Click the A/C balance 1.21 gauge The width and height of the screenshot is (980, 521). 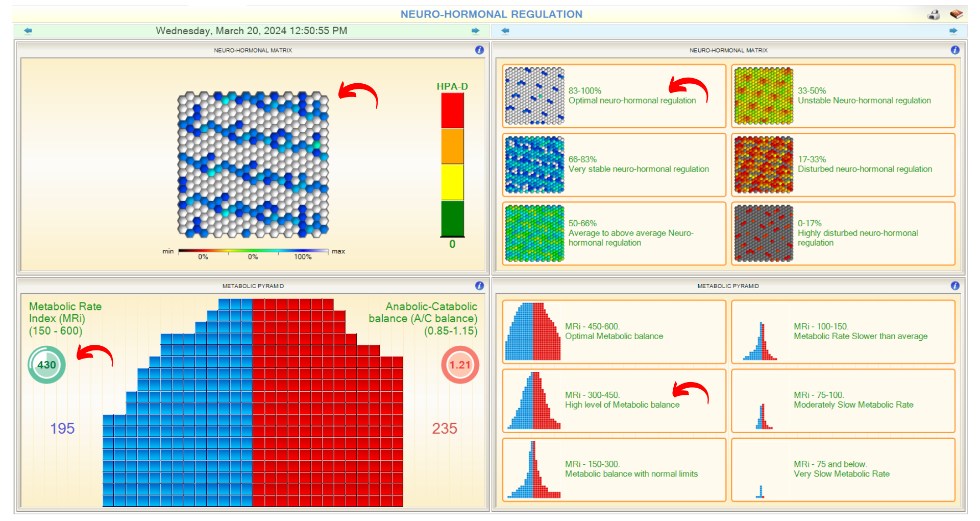(x=460, y=365)
